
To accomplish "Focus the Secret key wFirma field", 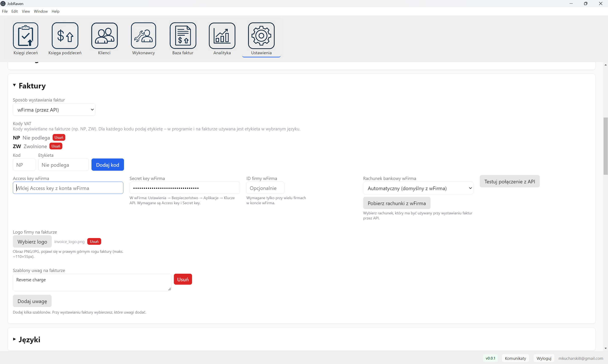I will 185,188.
